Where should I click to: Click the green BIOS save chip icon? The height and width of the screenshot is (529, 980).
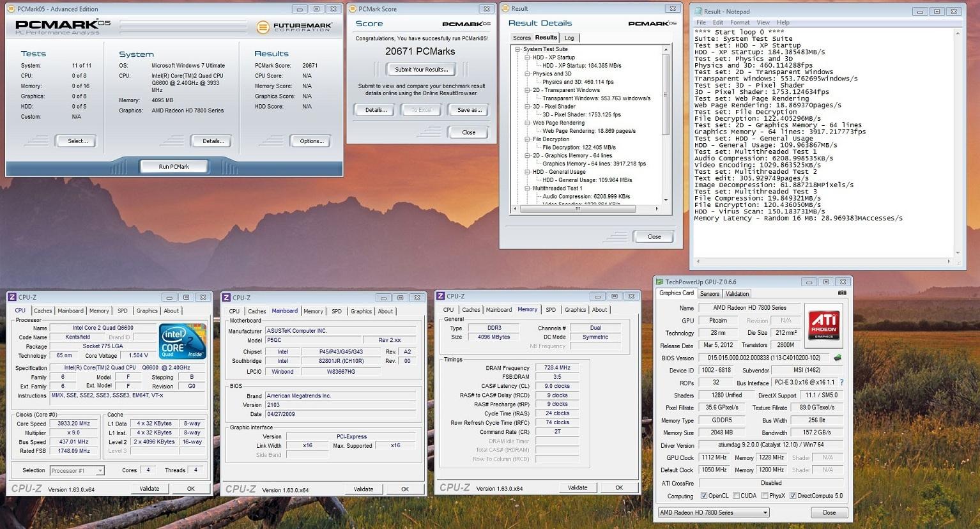tap(838, 358)
